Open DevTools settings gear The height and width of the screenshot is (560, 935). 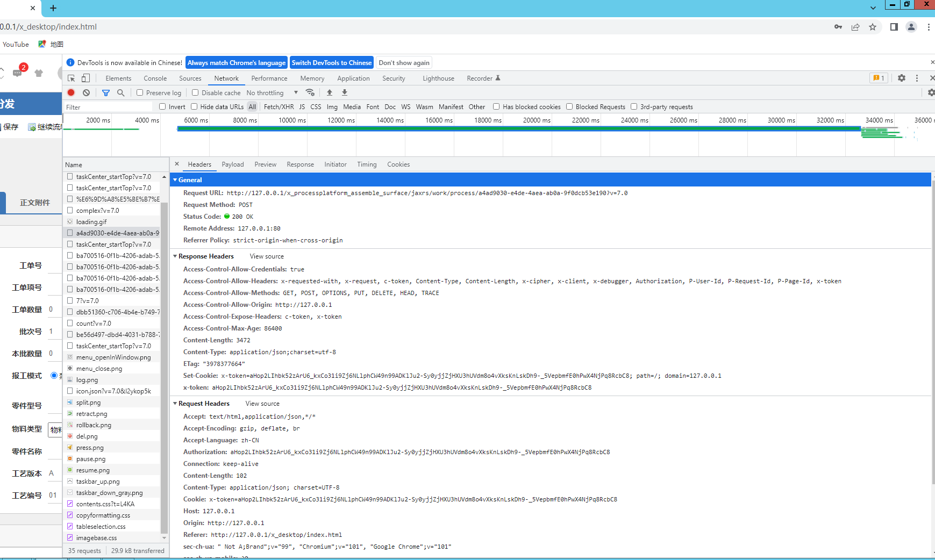902,78
